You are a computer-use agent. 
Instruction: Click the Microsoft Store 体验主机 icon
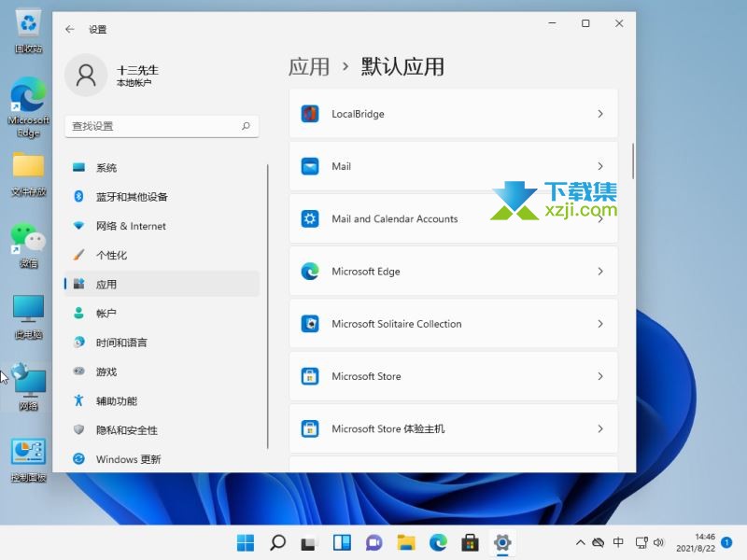(x=310, y=428)
